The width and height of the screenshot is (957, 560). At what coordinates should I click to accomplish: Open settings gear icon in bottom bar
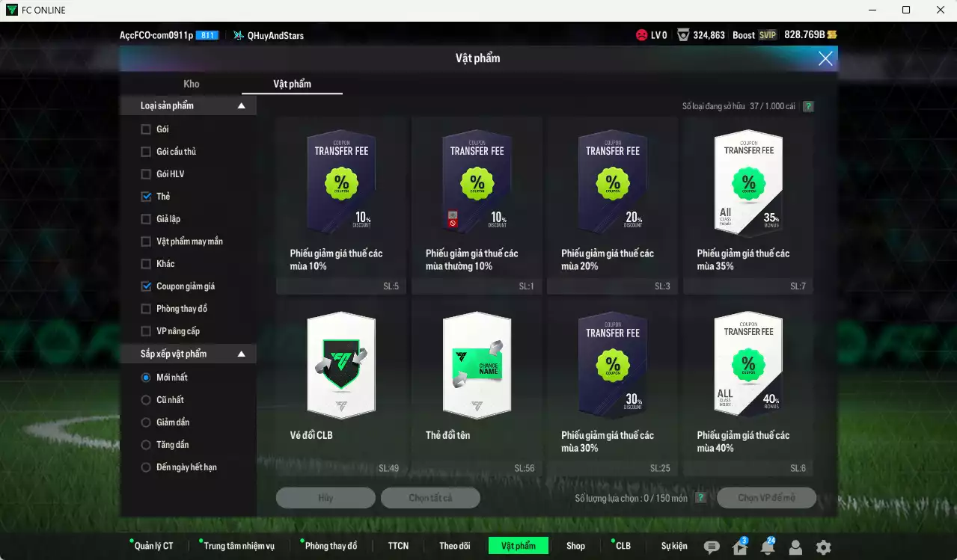pyautogui.click(x=823, y=547)
